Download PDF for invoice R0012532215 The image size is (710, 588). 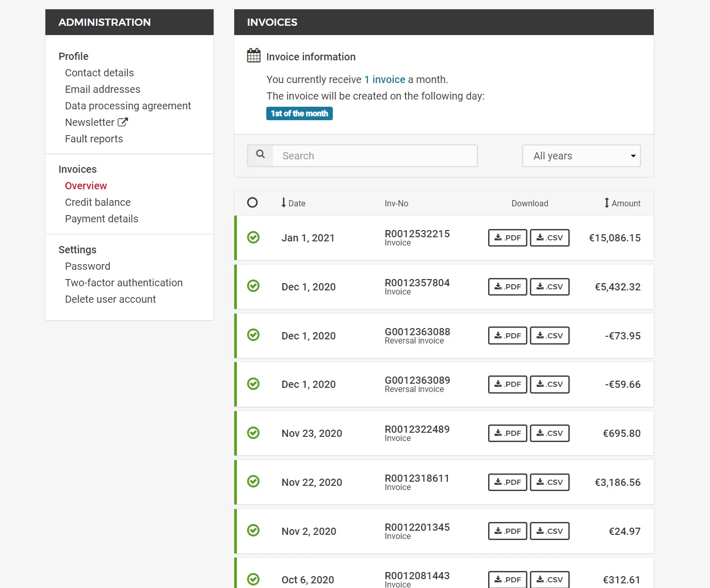coord(508,238)
